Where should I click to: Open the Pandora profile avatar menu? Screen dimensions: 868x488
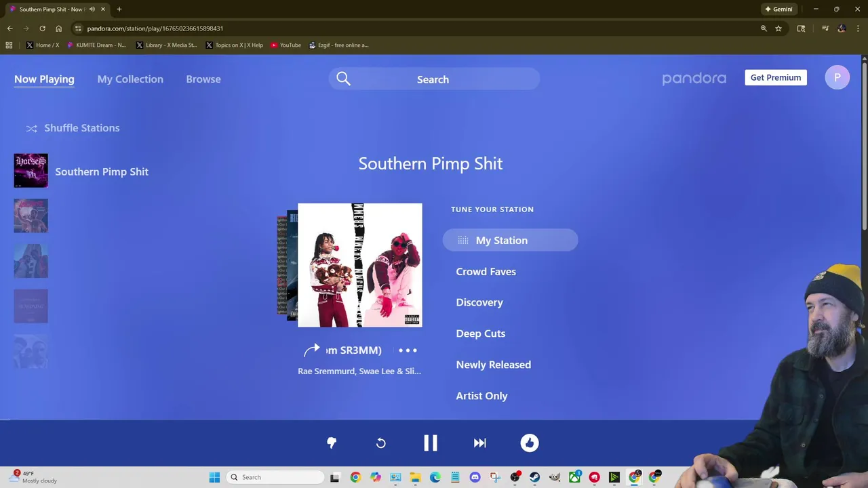837,77
